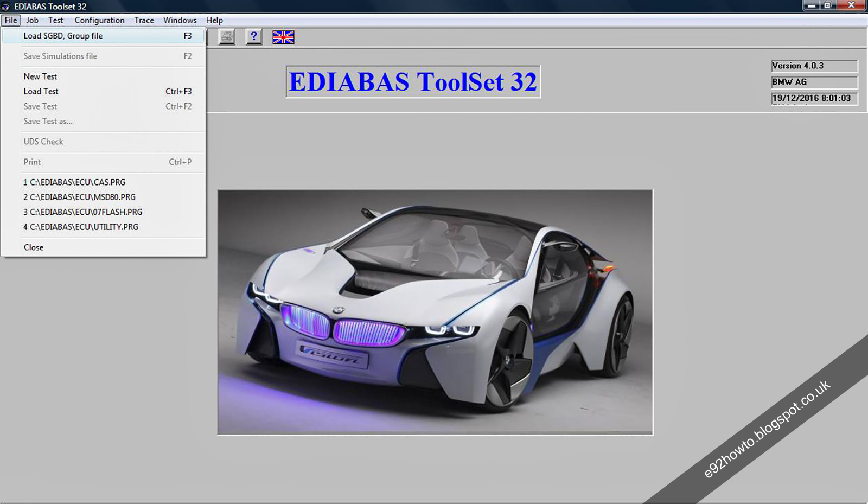868x504 pixels.
Task: Choose New Test from File menu
Action: 103,76
